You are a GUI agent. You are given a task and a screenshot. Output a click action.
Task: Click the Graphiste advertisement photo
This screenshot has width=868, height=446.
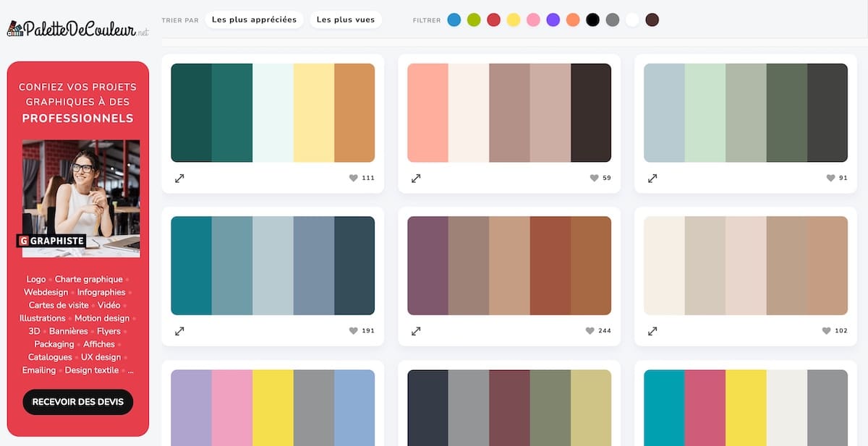pyautogui.click(x=81, y=198)
